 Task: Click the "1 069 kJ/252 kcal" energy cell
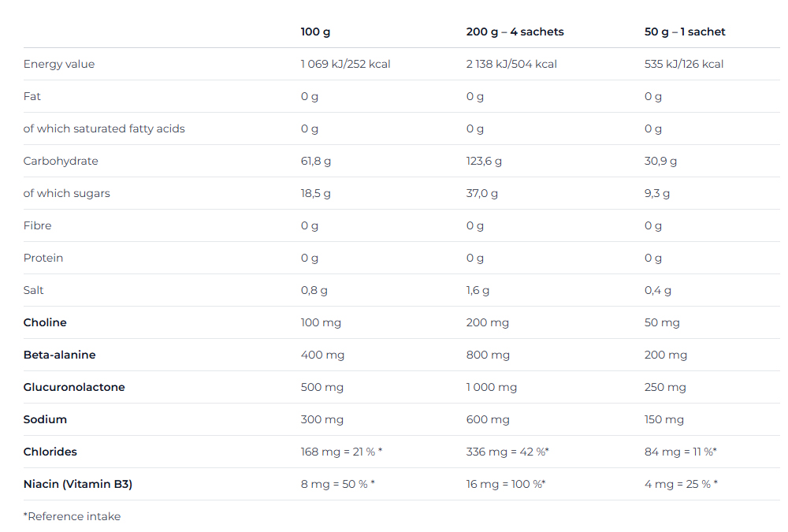point(345,65)
